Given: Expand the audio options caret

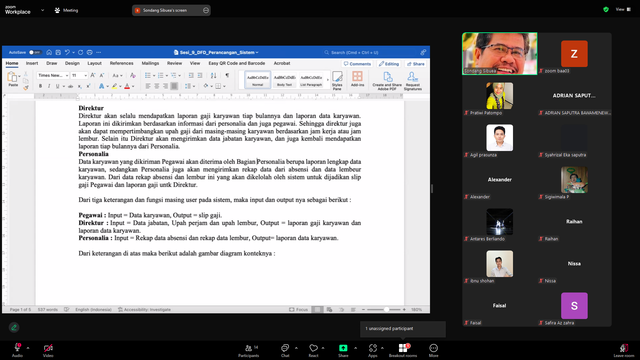Looking at the screenshot, I should coord(28,348).
